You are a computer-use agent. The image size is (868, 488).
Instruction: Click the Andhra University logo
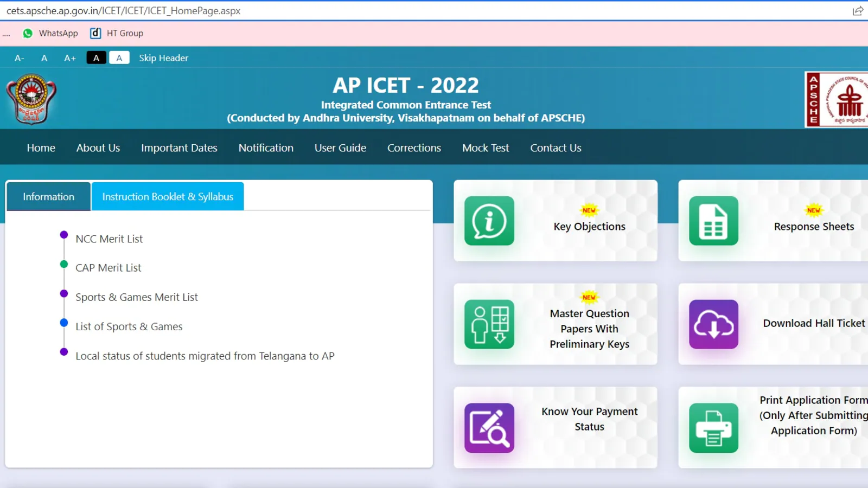(31, 99)
